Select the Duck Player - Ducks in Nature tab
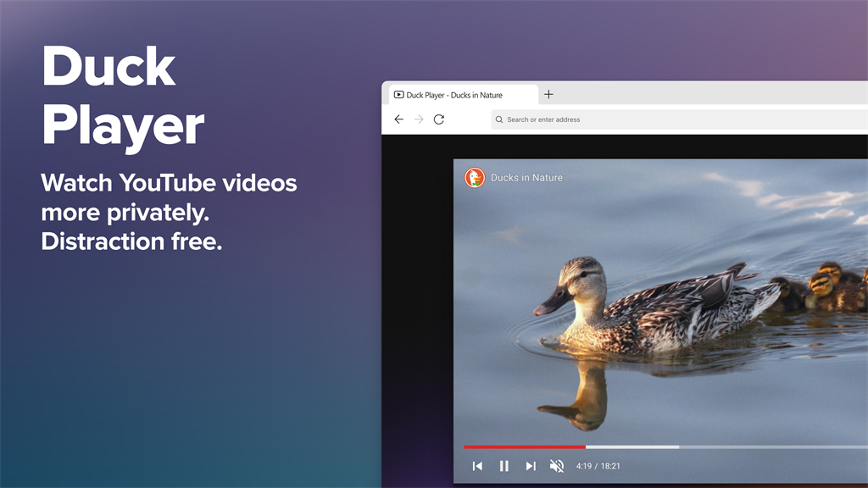Viewport: 868px width, 488px height. coord(463,95)
